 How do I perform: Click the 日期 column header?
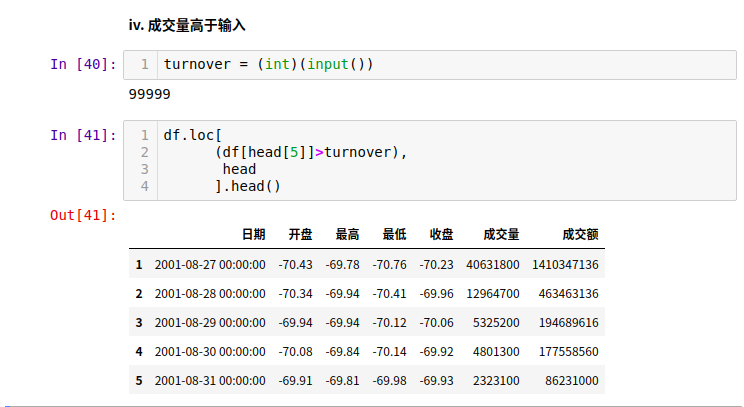(253, 234)
